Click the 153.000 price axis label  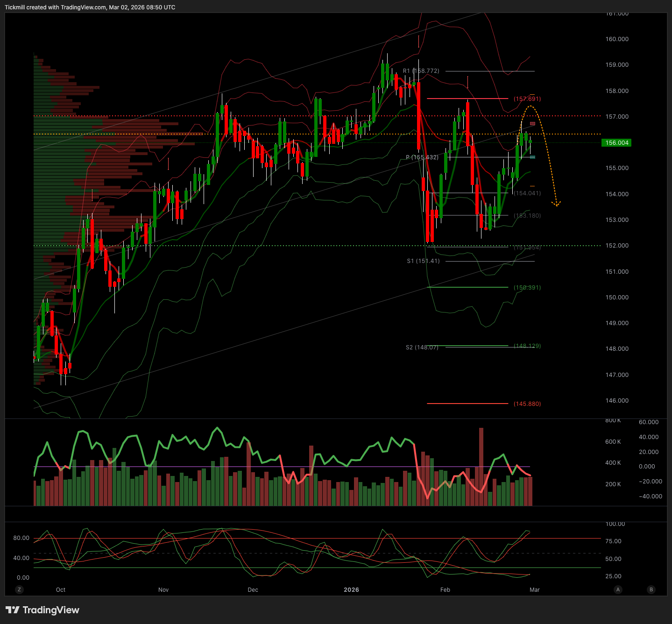click(x=617, y=220)
